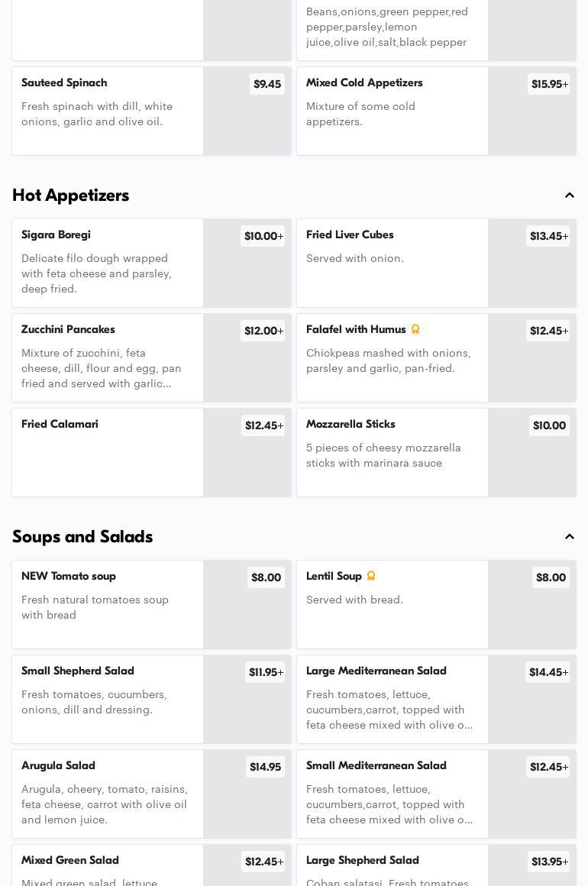The width and height of the screenshot is (588, 886).
Task: Click the Mixed Cold Appetizers $15.95+ price
Action: [x=549, y=84]
